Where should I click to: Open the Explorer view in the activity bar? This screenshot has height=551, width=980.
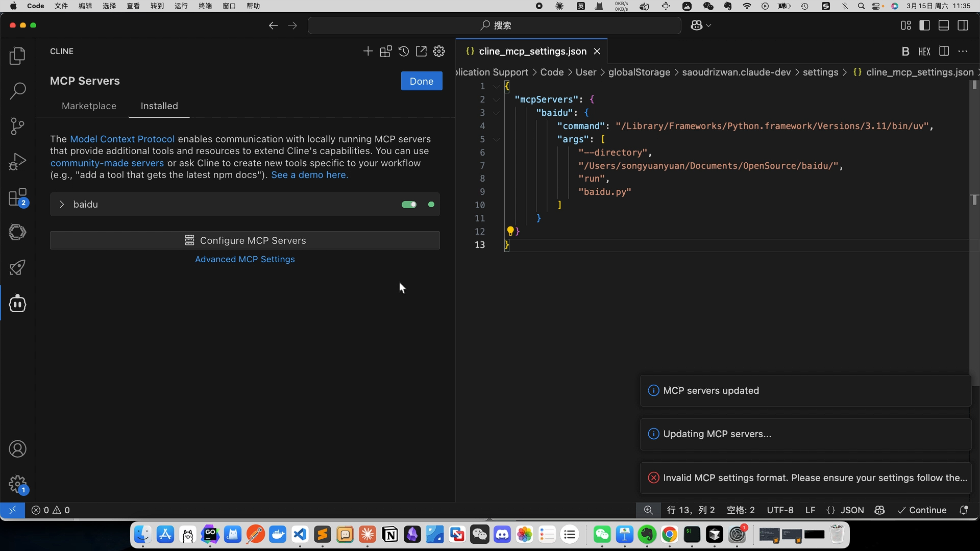17,56
